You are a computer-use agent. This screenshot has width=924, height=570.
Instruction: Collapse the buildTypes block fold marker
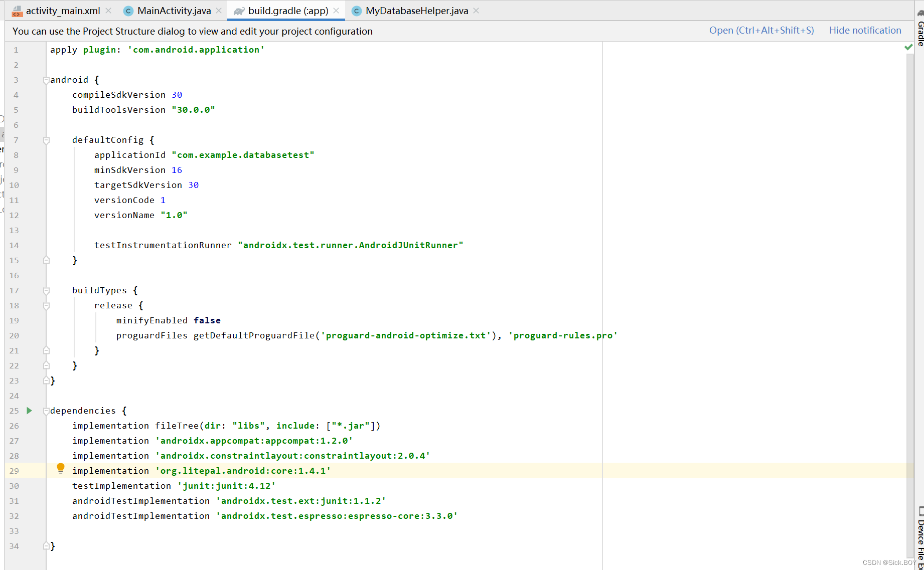46,291
